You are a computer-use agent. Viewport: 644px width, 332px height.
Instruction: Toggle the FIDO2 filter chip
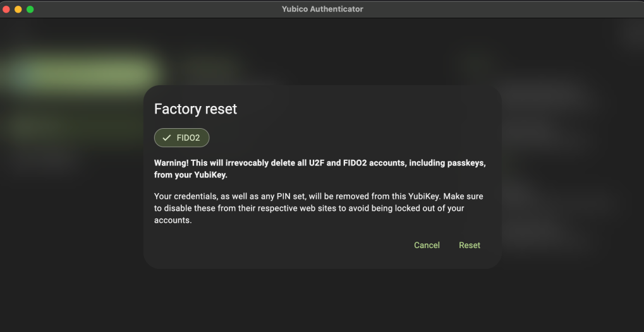click(181, 138)
